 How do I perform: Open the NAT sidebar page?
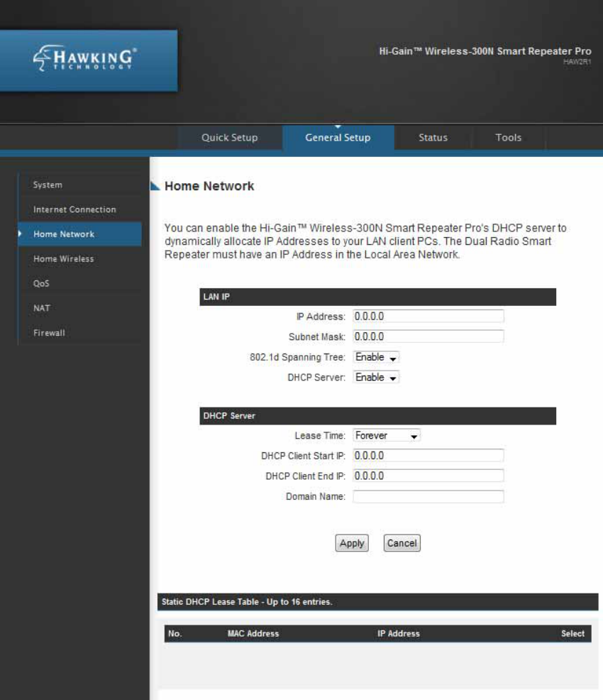tap(80, 308)
